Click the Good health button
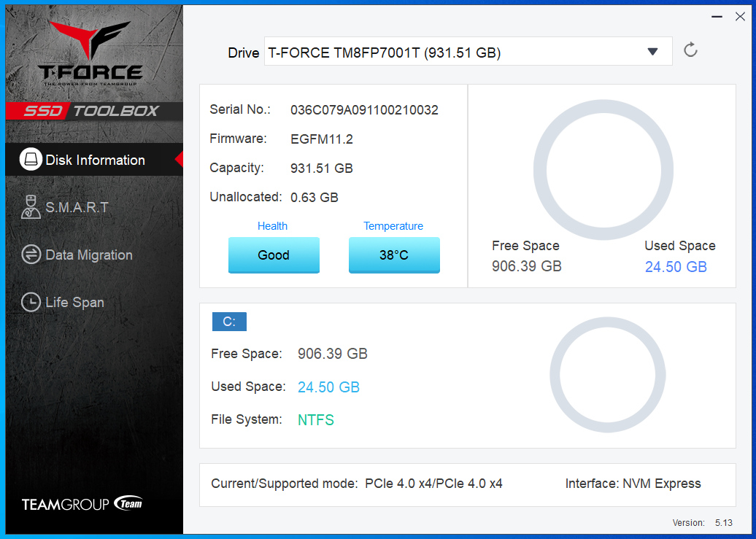756x539 pixels. click(x=274, y=255)
